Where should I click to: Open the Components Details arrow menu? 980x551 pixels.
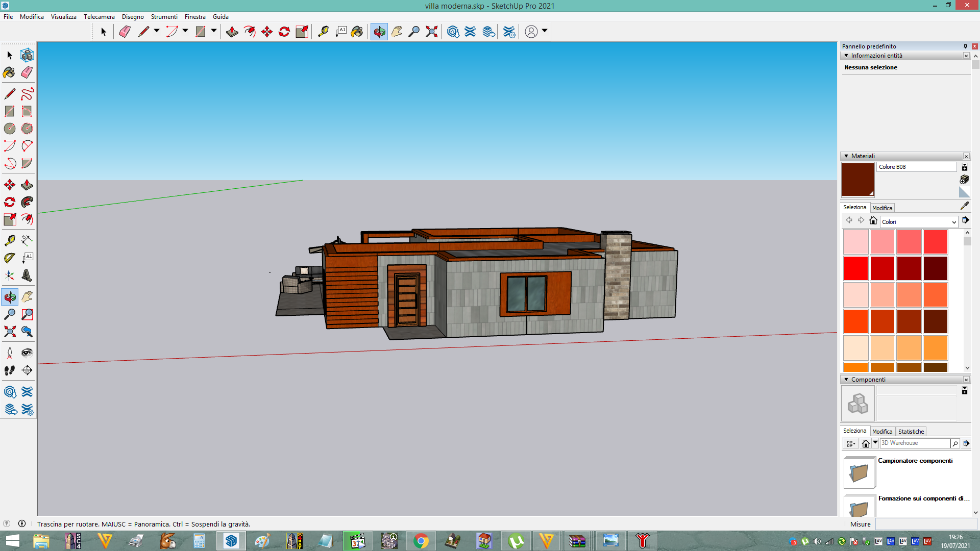pos(966,443)
